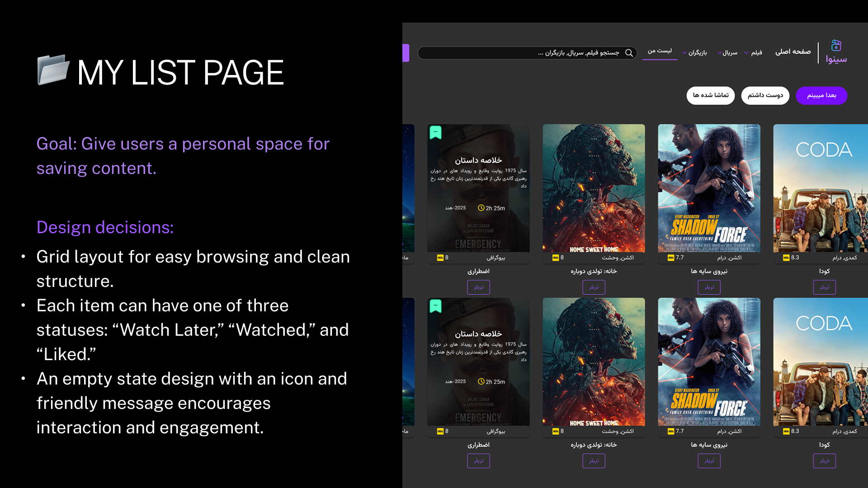
Task: Expand the 'بازیگران' dropdown menu
Action: click(694, 53)
